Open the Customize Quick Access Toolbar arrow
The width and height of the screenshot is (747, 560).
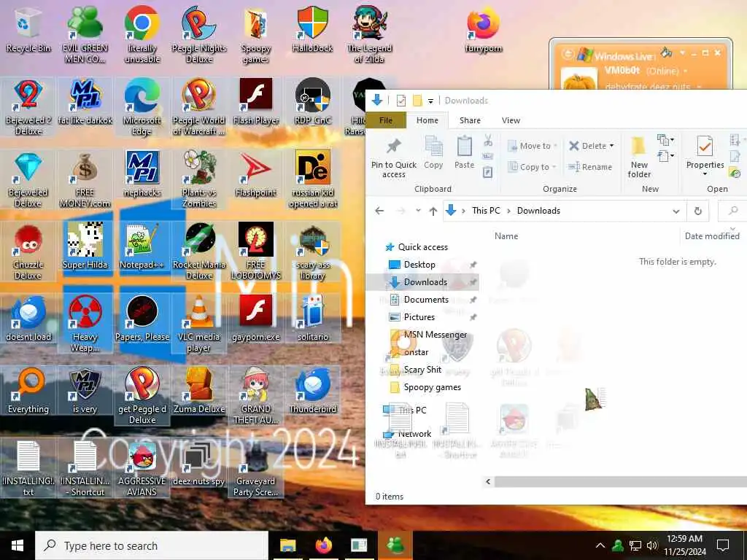tap(430, 101)
